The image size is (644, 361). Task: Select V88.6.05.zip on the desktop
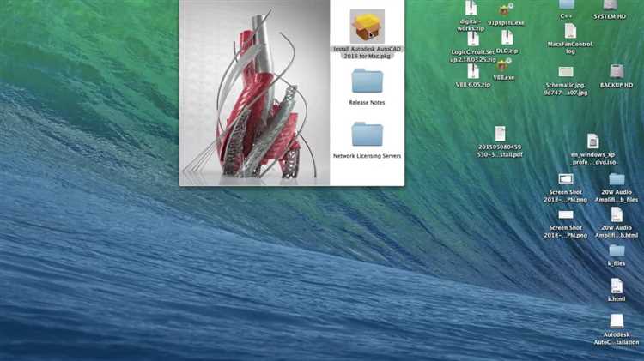[x=473, y=72]
